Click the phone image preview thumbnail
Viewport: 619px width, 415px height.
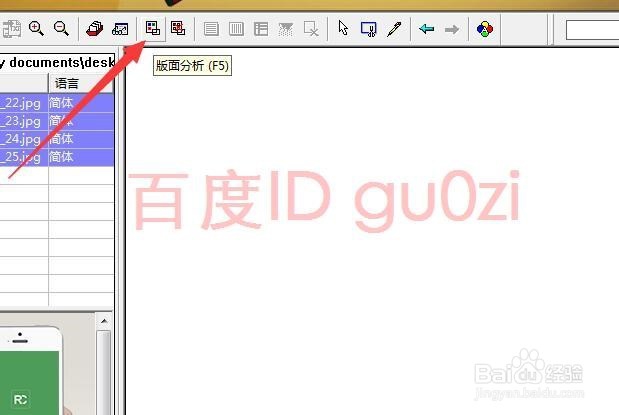(x=47, y=364)
